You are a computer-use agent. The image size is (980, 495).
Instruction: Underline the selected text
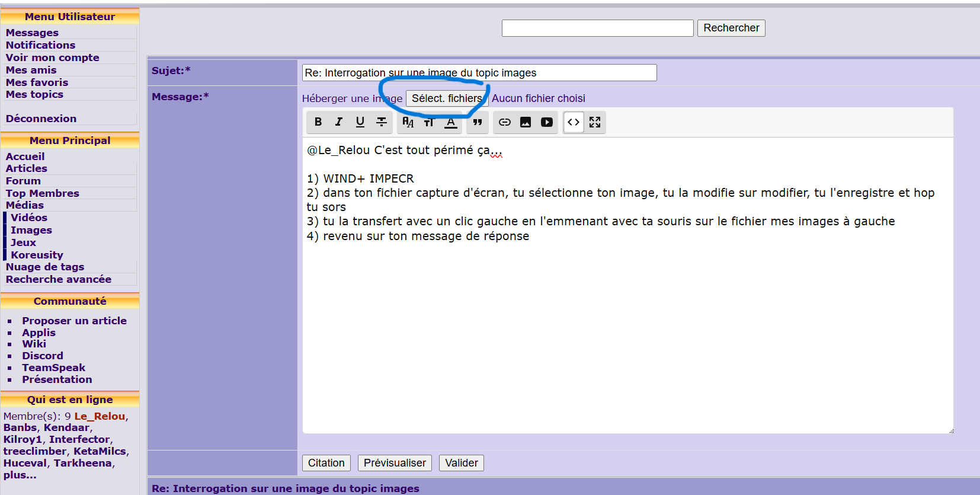(360, 122)
